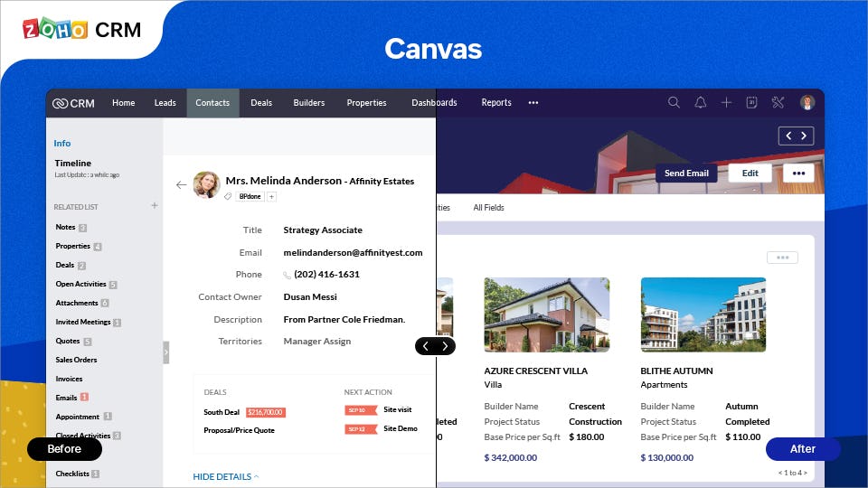This screenshot has height=488, width=868.
Task: Open Open Activities related list
Action: click(80, 284)
